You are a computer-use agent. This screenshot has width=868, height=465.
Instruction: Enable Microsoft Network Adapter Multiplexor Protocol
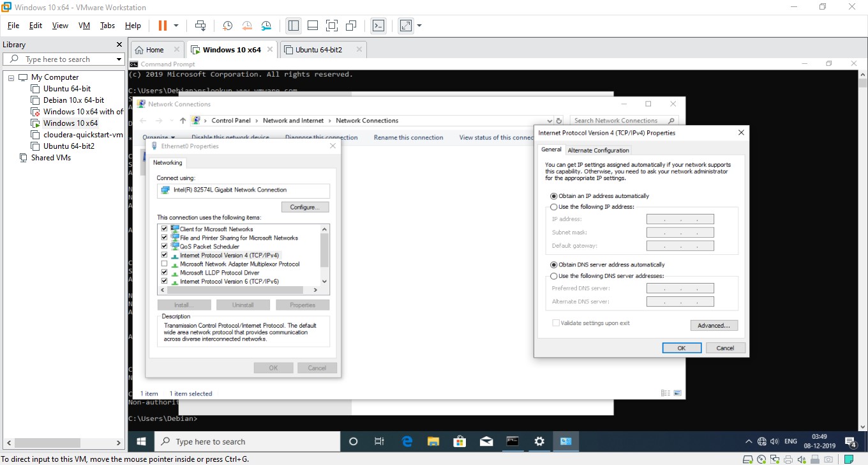click(165, 264)
